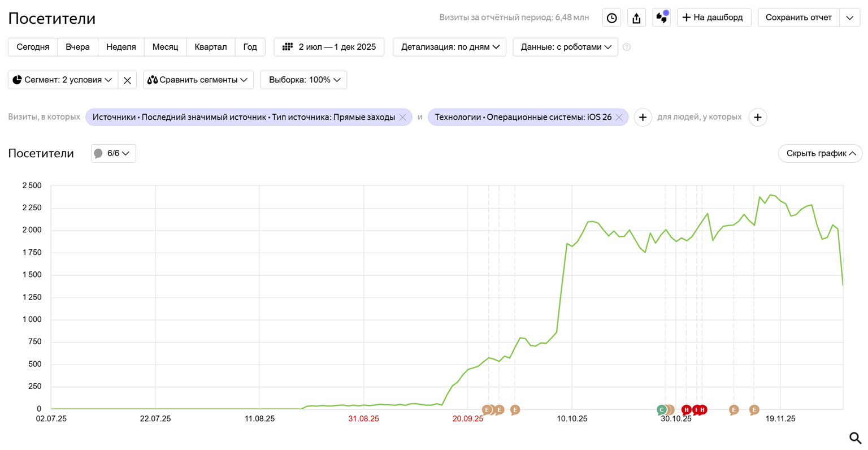Viewport: 868px width, 450px height.
Task: Click the 'На дашборд' button
Action: [713, 18]
